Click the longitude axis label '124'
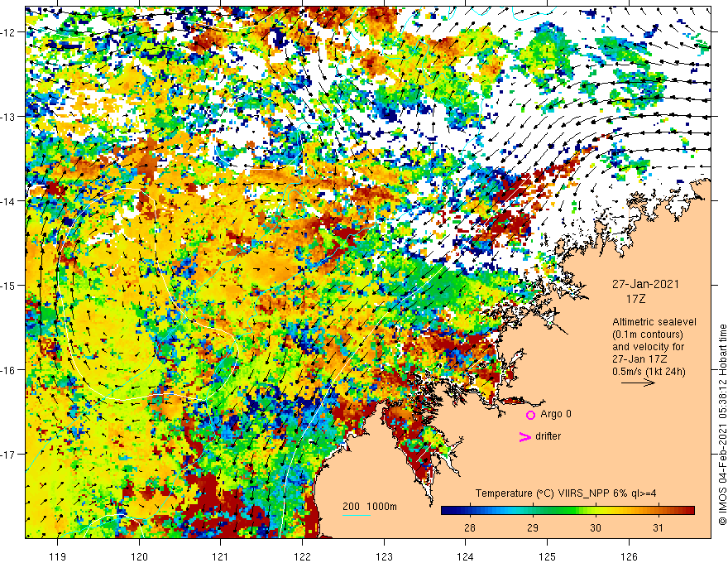 [466, 556]
